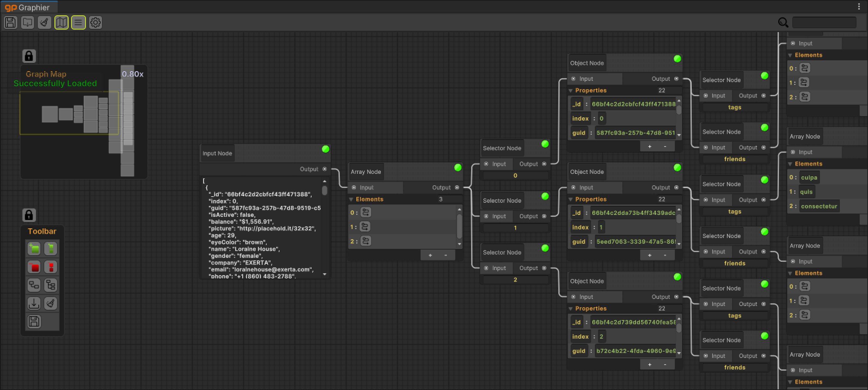
Task: Click the tree layout icon in Toolbar
Action: point(51,285)
